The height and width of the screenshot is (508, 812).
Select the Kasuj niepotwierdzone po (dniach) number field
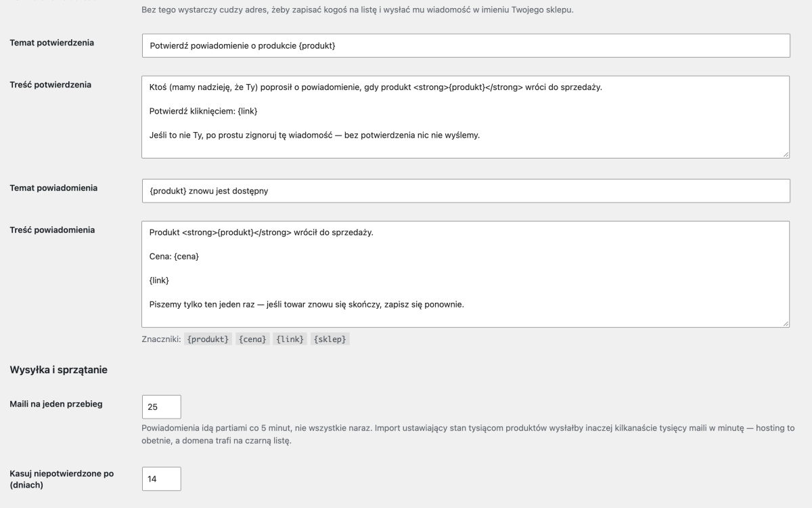click(x=162, y=479)
